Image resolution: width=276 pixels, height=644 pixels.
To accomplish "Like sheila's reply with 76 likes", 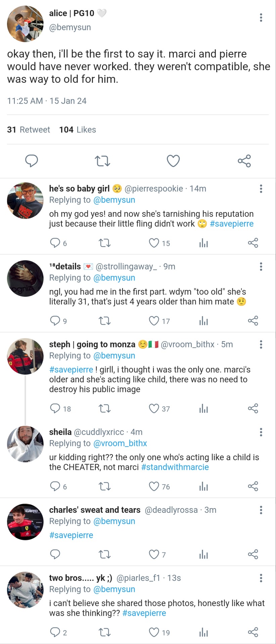I will pos(154,486).
